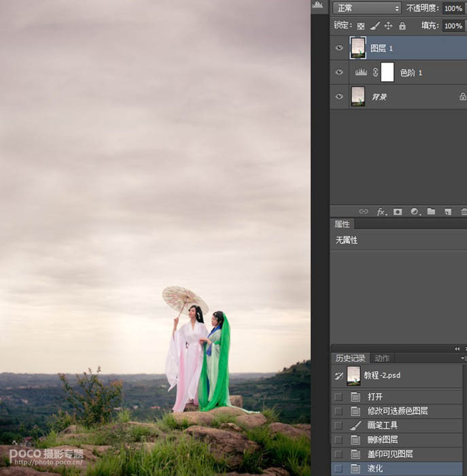Go to the 修改可选颜色图层 history state
Viewport: 467px width, 476px height.
point(397,411)
